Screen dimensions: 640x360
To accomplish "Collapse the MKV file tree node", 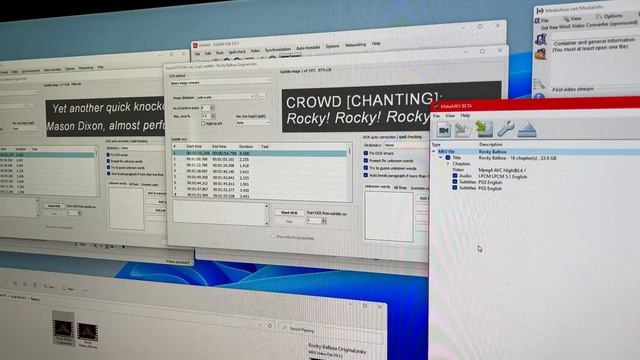I will (x=434, y=151).
